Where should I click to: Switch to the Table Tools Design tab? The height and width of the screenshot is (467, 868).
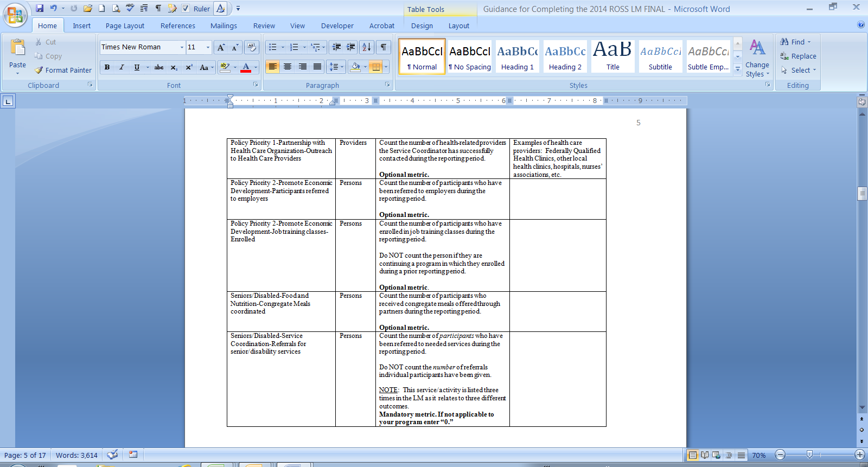422,25
